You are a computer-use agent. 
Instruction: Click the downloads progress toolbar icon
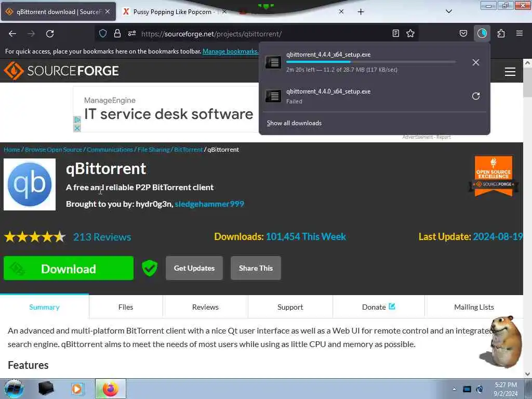pos(482,33)
